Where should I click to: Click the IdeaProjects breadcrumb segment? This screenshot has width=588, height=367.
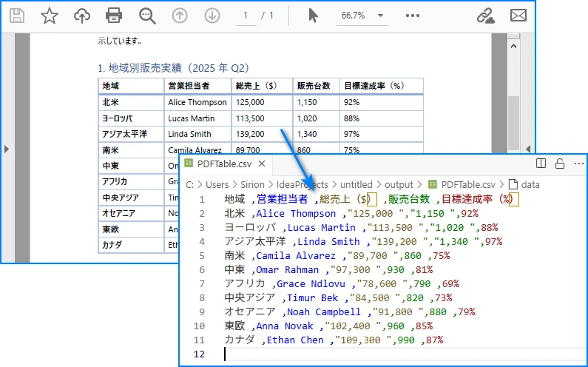[x=303, y=185]
